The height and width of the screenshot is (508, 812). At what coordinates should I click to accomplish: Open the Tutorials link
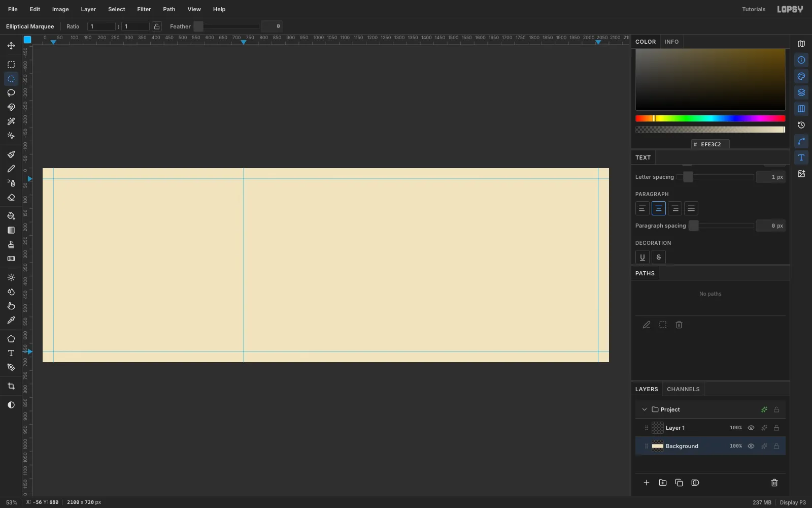click(754, 9)
